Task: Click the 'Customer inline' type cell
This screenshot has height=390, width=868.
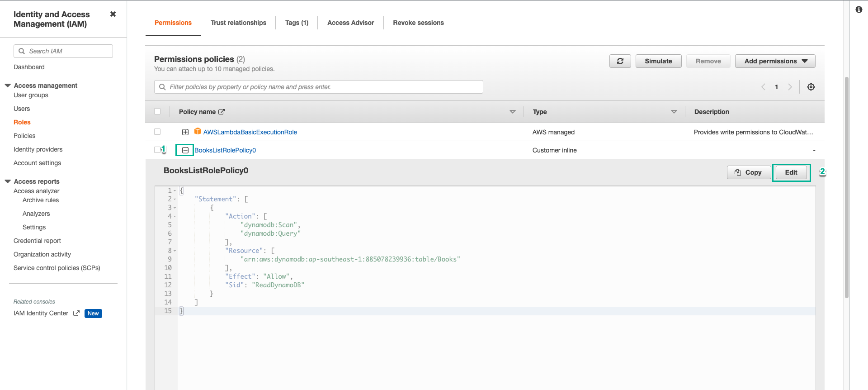Action: (555, 150)
